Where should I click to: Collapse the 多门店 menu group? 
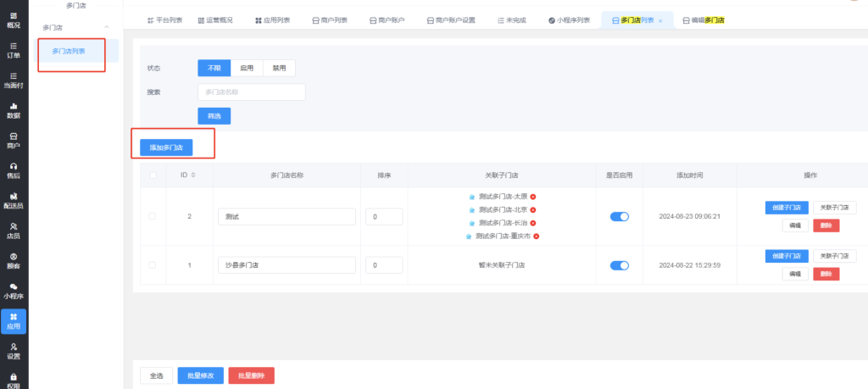point(106,28)
